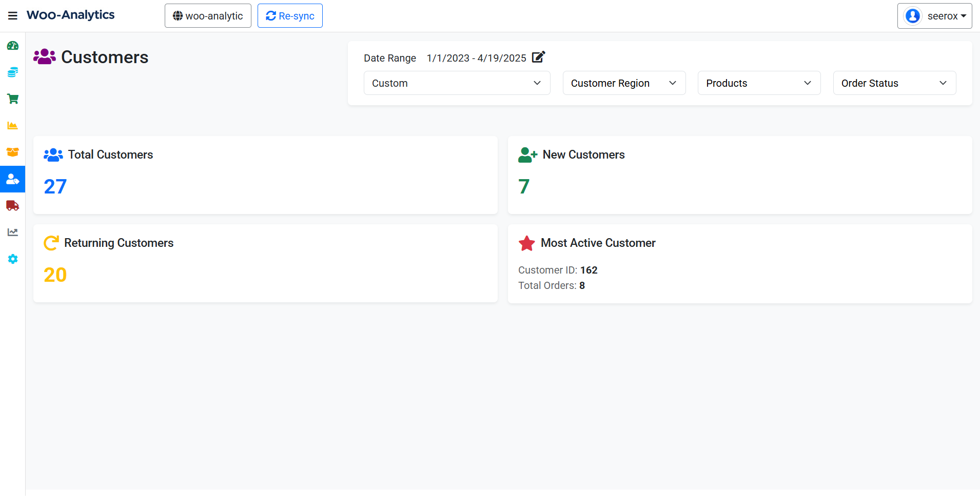Open the seerox account menu
This screenshot has height=504, width=980.
coord(934,15)
